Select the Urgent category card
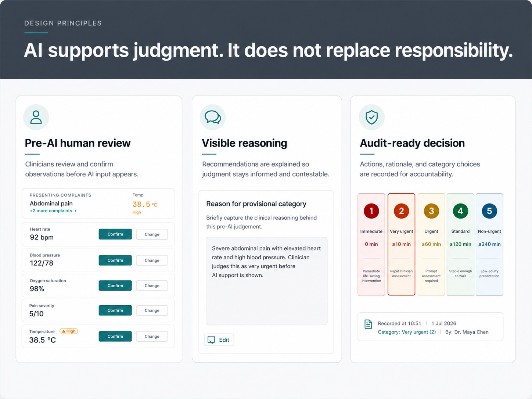 click(431, 244)
